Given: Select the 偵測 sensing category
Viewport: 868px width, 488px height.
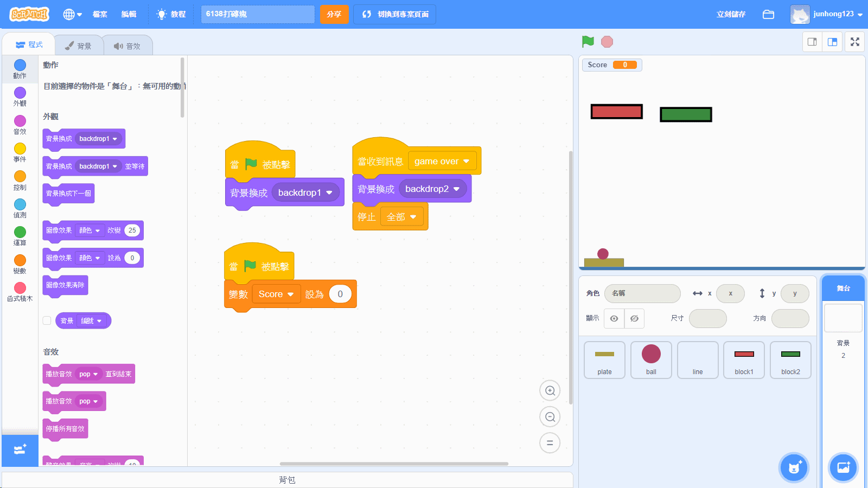Looking at the screenshot, I should coord(20,209).
